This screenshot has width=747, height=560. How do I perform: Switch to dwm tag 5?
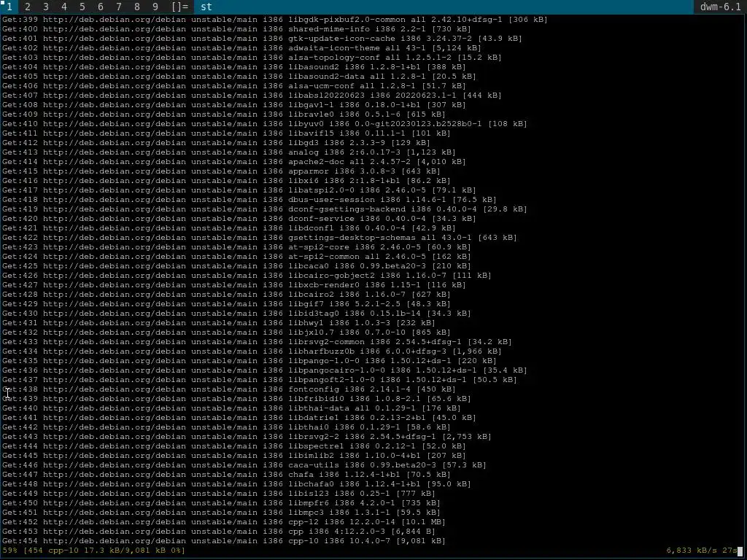pos(82,7)
